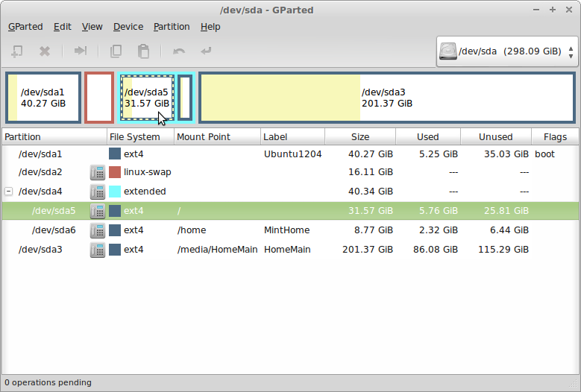Click the 35.03 GiB unused cell
Viewport: 581px width, 392px height.
click(506, 154)
